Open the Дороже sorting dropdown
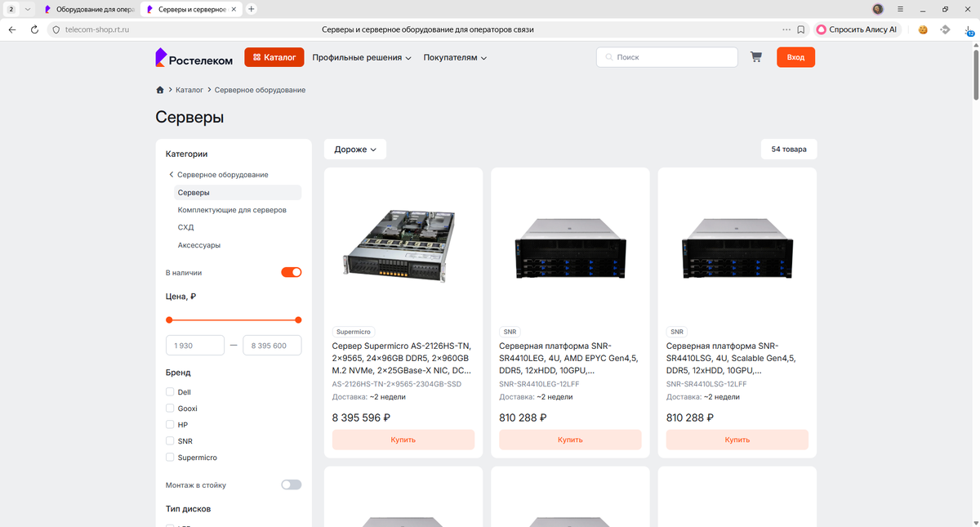The height and width of the screenshot is (527, 980). point(355,150)
